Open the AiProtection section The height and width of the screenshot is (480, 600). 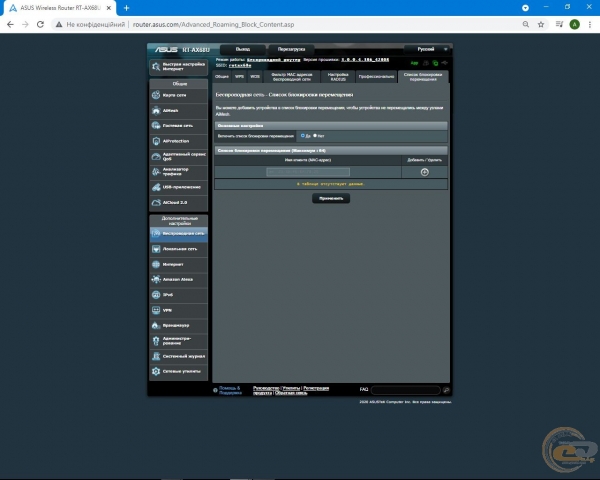[x=179, y=141]
